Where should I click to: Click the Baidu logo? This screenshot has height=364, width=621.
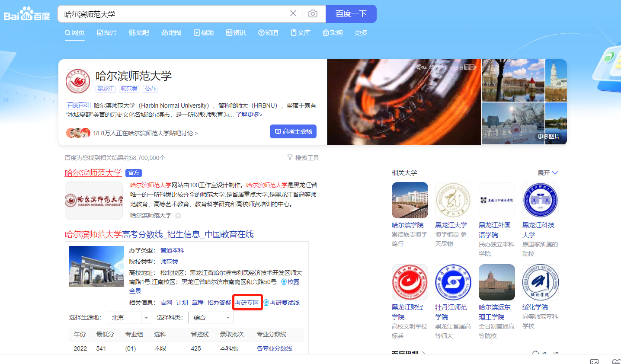click(x=27, y=14)
